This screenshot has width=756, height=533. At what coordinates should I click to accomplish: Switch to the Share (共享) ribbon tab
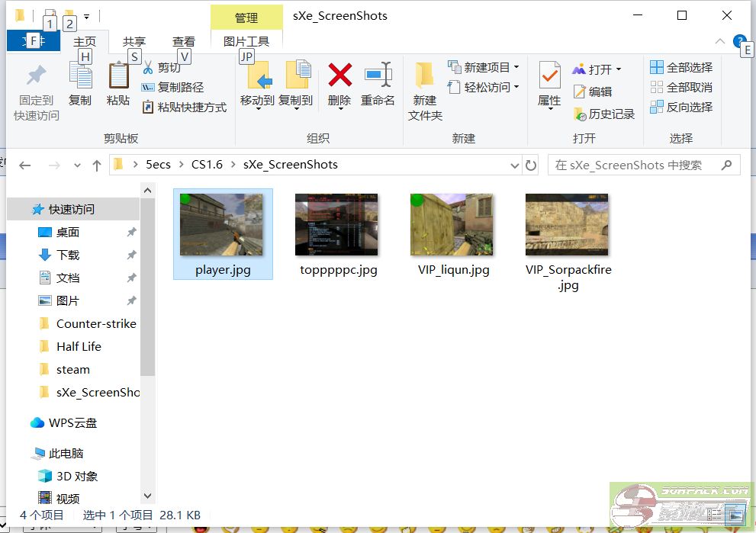tap(134, 42)
